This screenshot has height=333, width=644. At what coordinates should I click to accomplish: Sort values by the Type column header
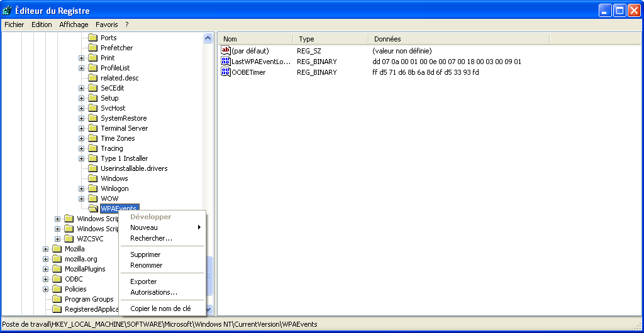tap(330, 39)
